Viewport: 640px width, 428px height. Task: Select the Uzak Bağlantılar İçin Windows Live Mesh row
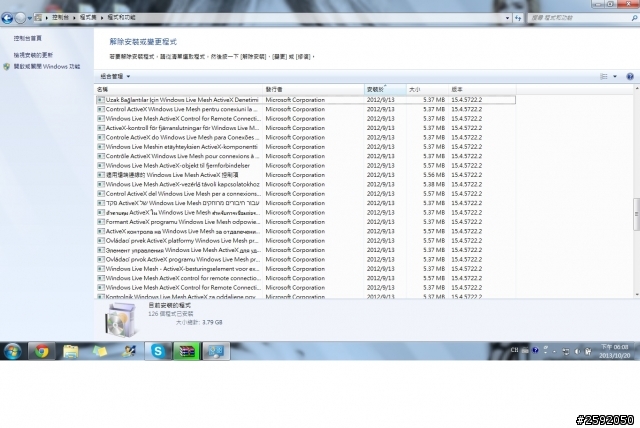305,100
